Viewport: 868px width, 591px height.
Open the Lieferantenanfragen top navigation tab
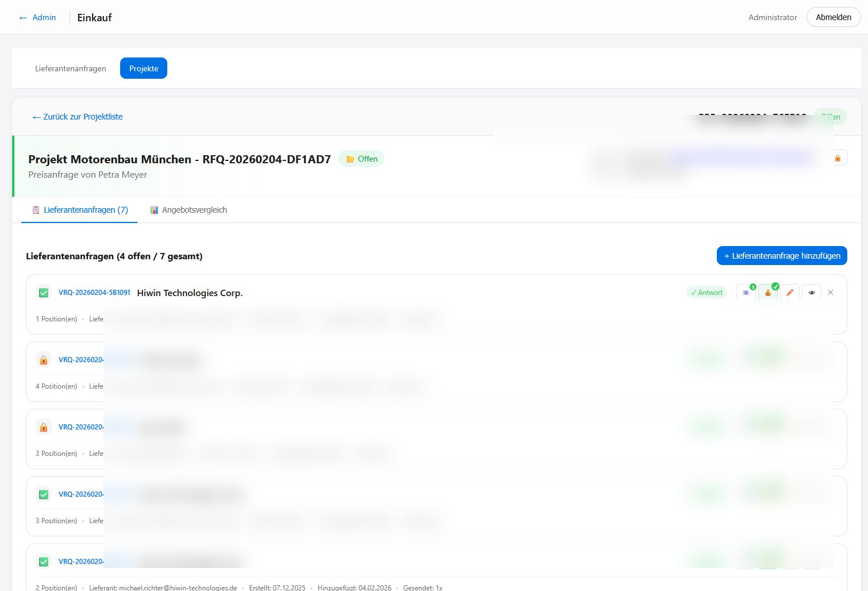point(71,68)
